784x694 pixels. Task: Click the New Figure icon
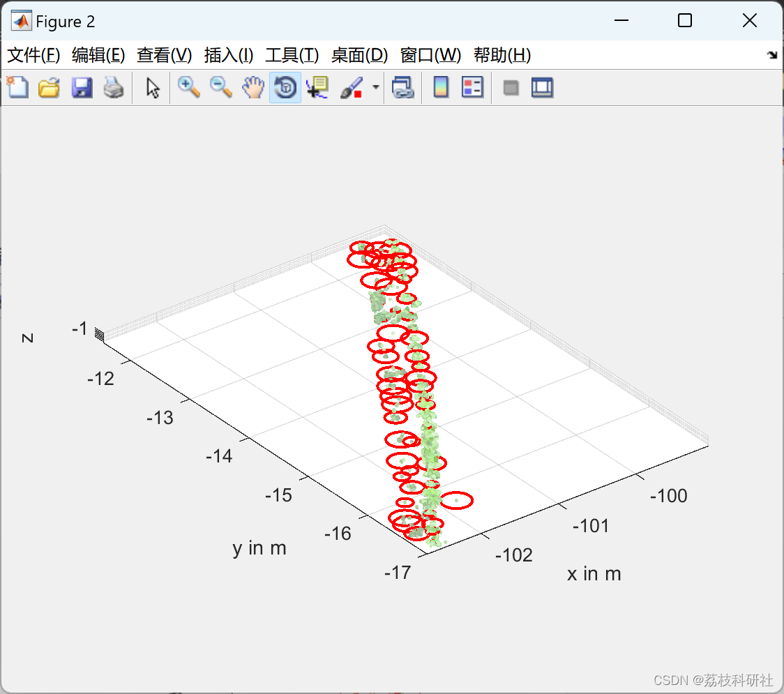tap(17, 88)
